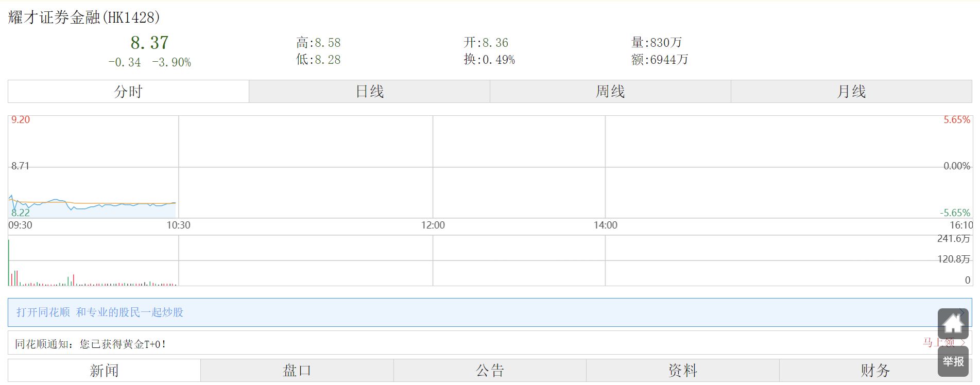Screen dimensions: 980x385
Task: Switch to the 分时 intraday chart tab
Action: [128, 92]
